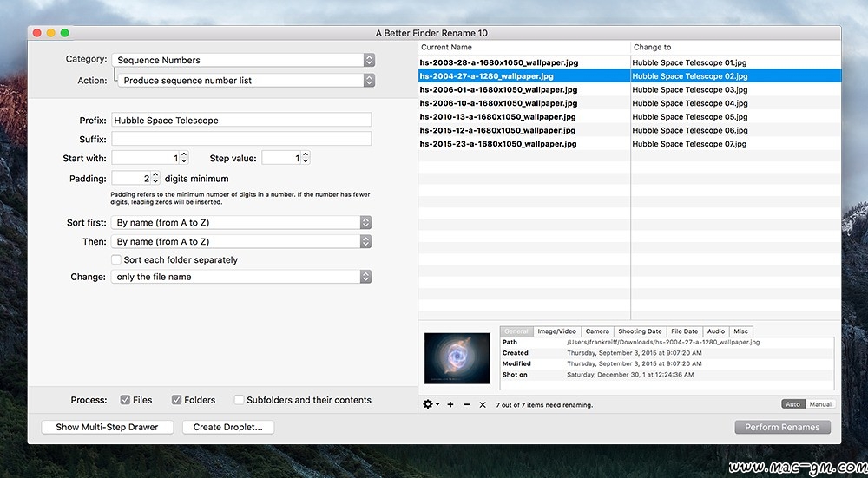This screenshot has height=478, width=868.
Task: Click the Start with number field
Action: 146,158
